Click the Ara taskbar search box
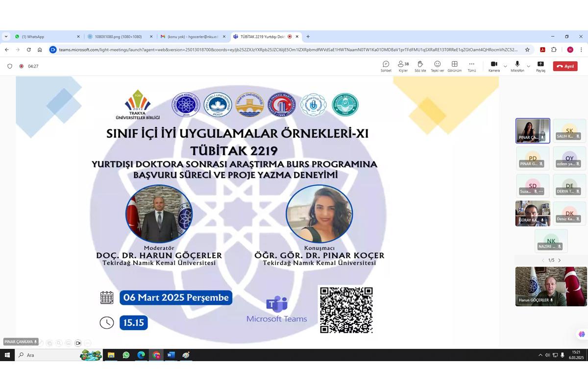This screenshot has width=588, height=392. click(x=59, y=355)
